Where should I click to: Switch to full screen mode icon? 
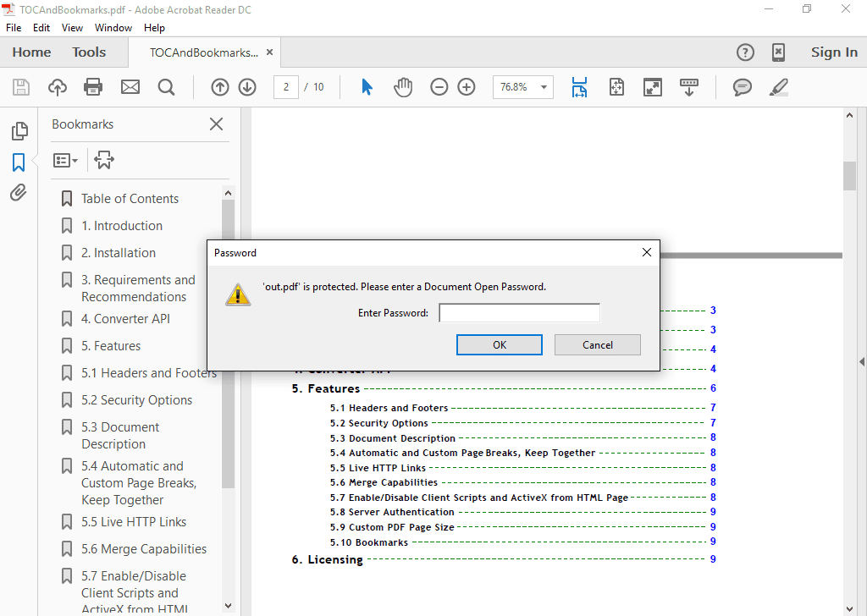tap(653, 87)
